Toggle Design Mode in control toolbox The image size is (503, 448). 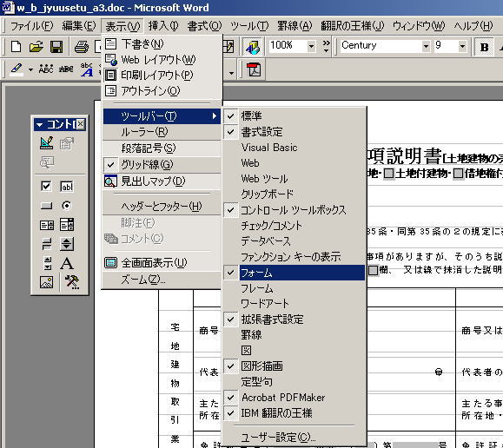tap(47, 143)
